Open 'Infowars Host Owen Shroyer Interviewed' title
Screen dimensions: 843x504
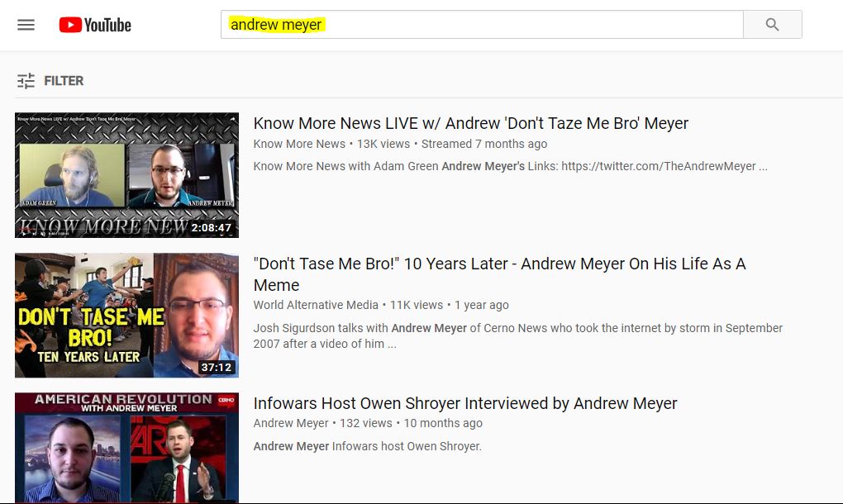click(x=465, y=403)
